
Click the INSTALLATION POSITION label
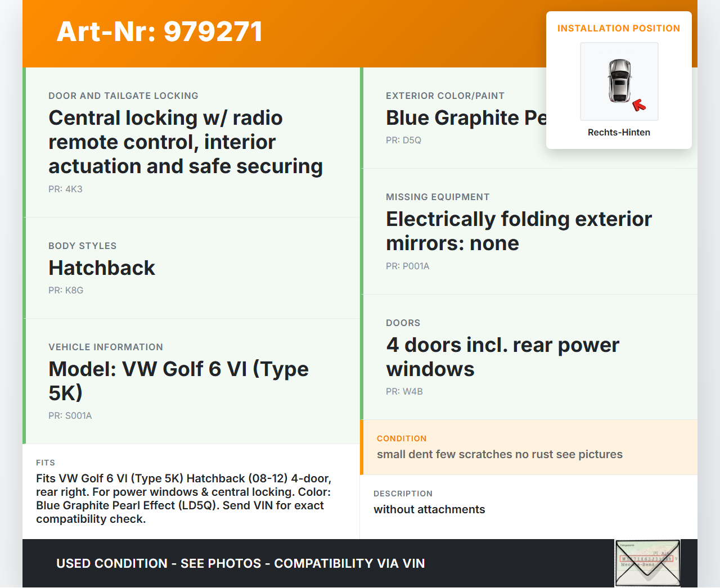[619, 28]
